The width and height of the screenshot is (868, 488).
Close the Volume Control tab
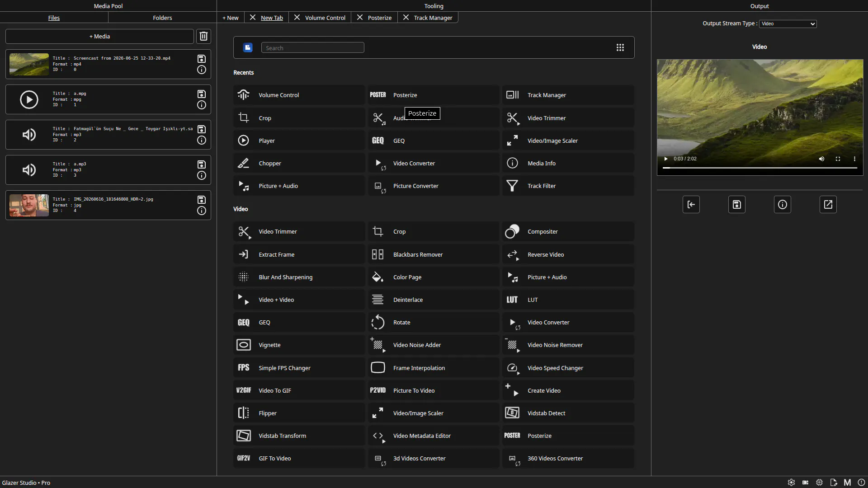click(297, 17)
